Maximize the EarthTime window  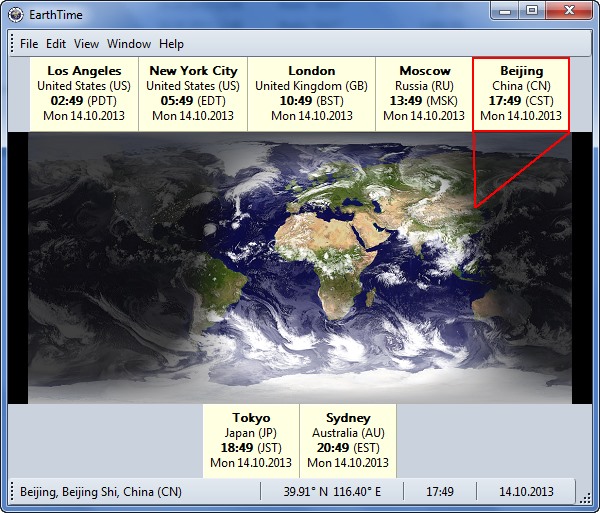point(532,10)
